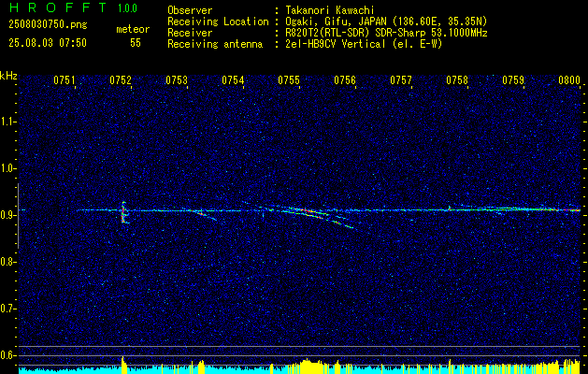Click the 0758 time marker
The image size is (588, 374).
click(457, 80)
